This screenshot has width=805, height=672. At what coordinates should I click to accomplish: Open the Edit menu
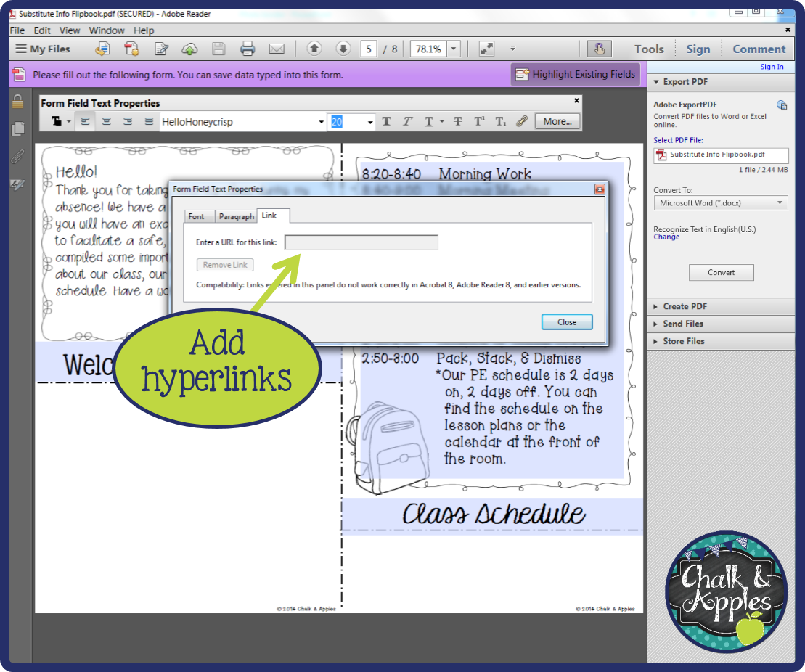[41, 30]
